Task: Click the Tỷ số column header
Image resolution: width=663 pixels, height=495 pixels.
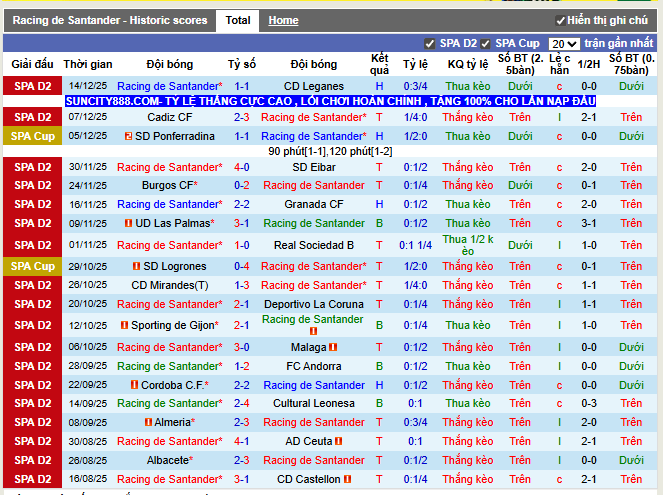Action: 241,64
